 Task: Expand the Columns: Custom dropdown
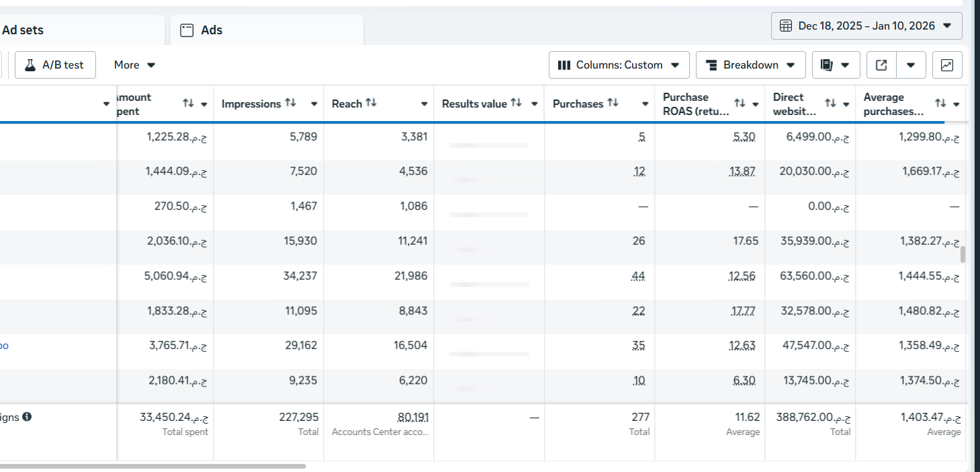[x=619, y=65]
